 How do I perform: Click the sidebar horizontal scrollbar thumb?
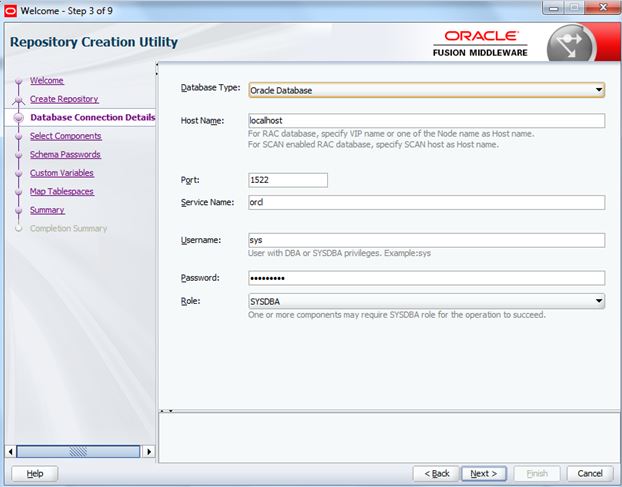tap(78, 452)
